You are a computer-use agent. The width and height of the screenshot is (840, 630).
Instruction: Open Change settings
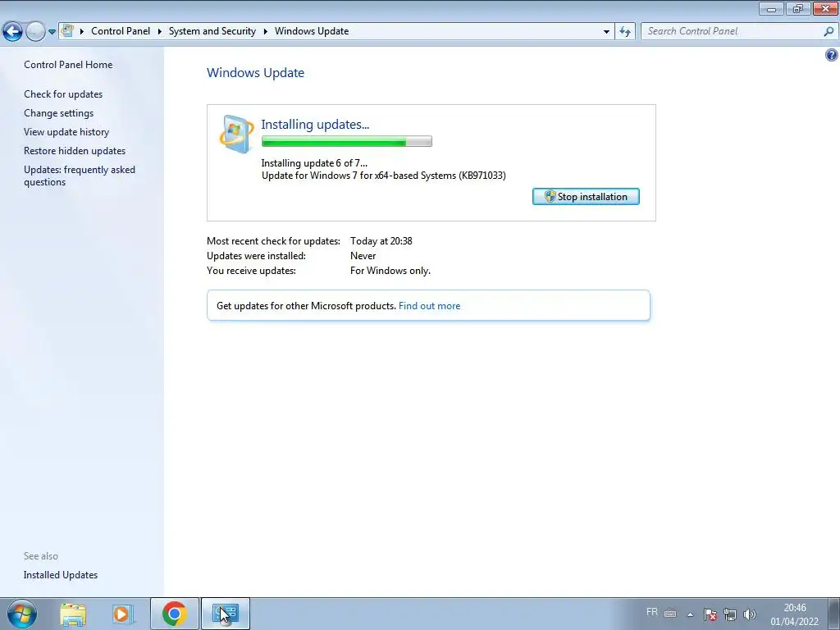(x=58, y=113)
